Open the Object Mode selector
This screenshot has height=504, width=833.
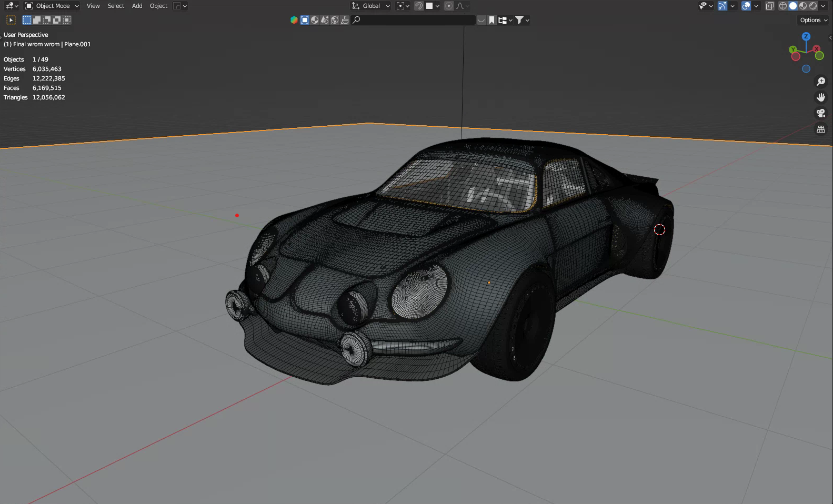pos(52,6)
